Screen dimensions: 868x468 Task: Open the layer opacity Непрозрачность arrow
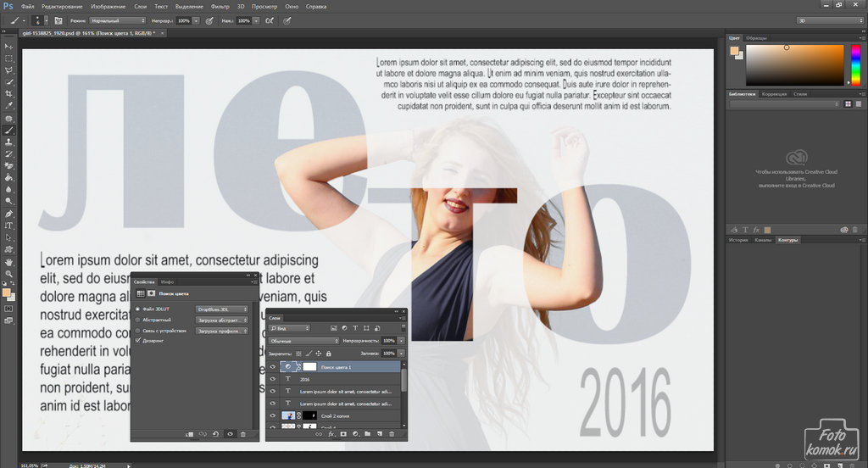pos(401,341)
